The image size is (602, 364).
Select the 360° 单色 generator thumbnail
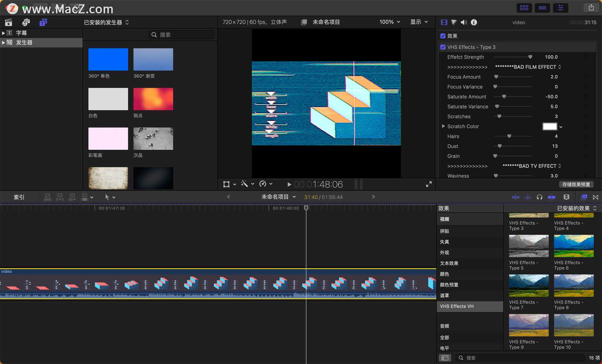tap(108, 59)
